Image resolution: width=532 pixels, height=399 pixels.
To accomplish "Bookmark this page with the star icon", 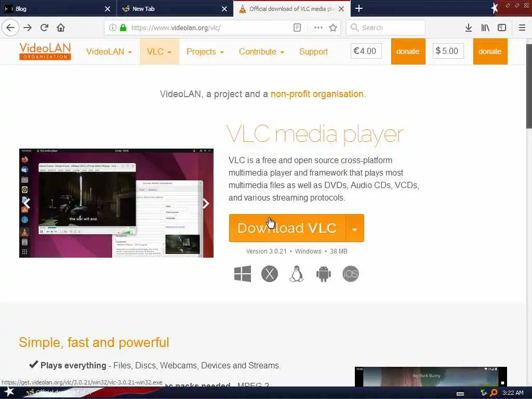I will pyautogui.click(x=333, y=28).
